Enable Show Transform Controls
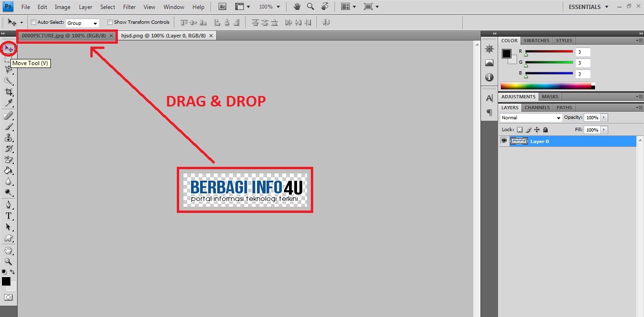The image size is (644, 317). point(110,22)
